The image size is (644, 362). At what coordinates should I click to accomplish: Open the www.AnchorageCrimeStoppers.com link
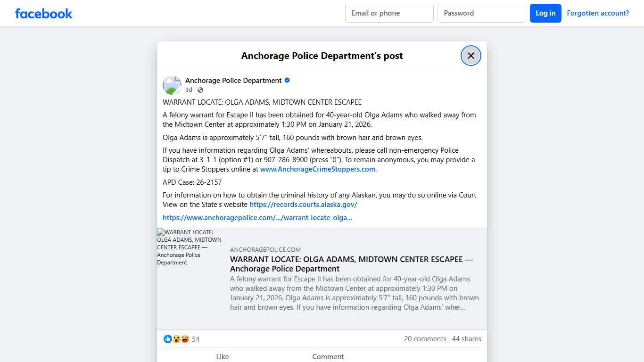tap(318, 169)
